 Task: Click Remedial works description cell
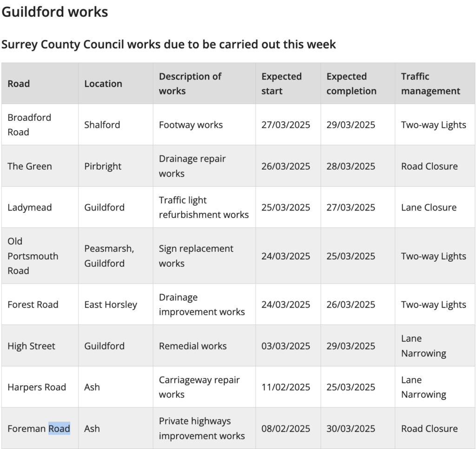coord(205,346)
